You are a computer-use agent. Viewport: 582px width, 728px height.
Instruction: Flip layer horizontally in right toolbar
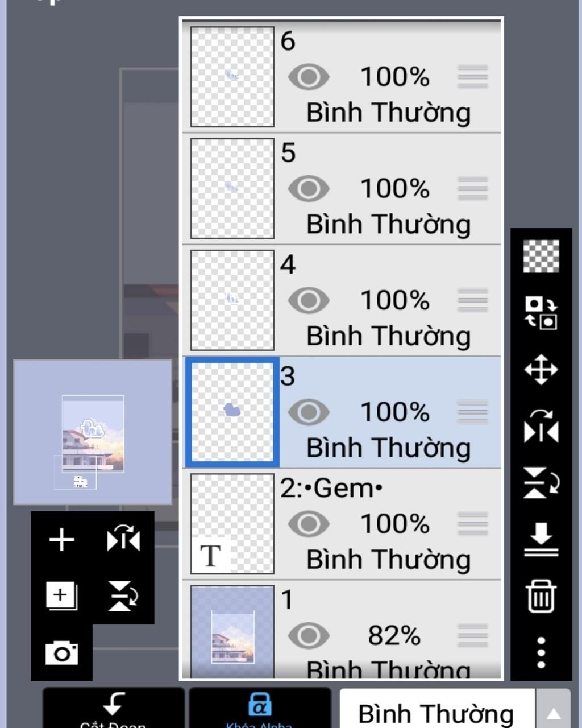point(541,427)
